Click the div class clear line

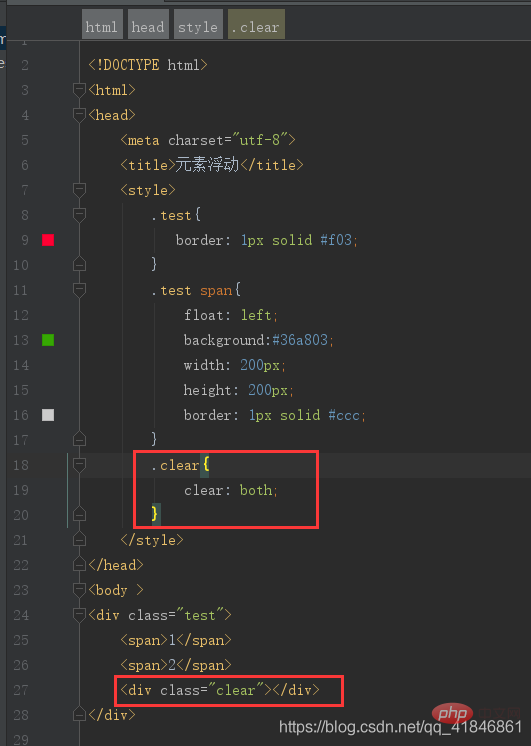pos(220,690)
